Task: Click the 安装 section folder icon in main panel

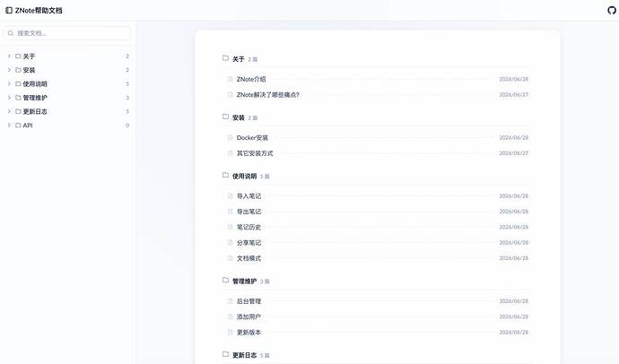Action: pyautogui.click(x=225, y=117)
